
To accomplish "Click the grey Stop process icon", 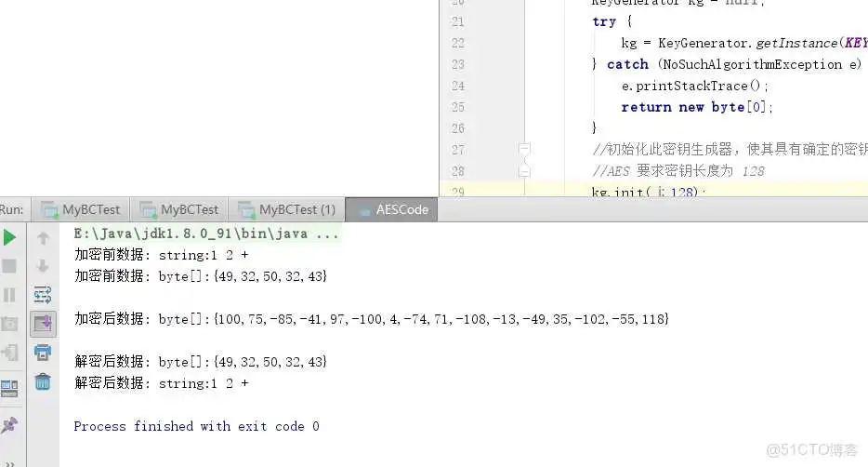I will click(9, 266).
